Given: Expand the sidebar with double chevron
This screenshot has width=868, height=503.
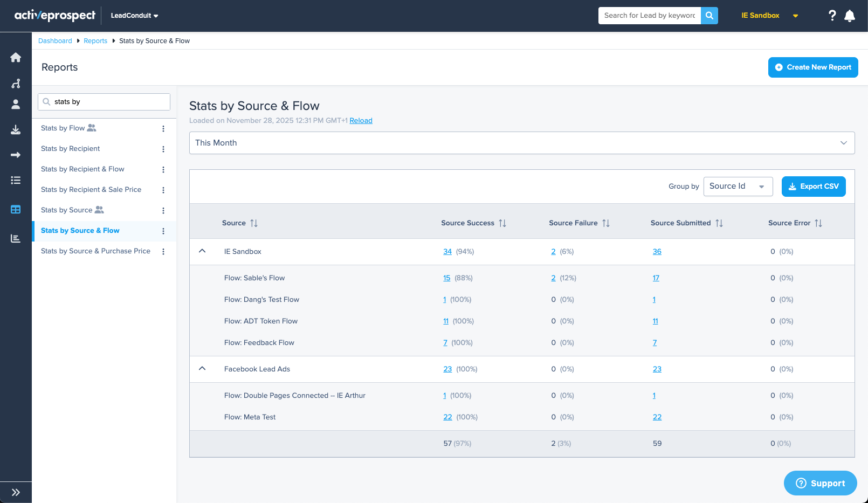Looking at the screenshot, I should (x=16, y=492).
